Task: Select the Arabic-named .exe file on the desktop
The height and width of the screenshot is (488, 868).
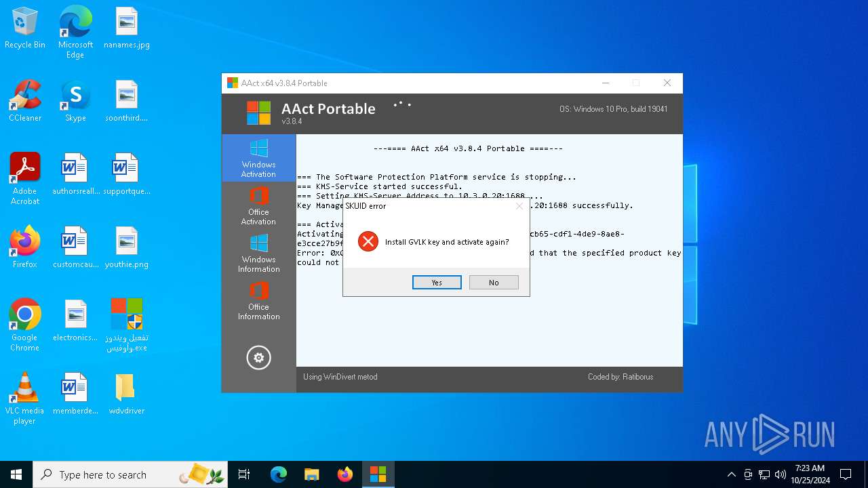Action: (x=127, y=325)
